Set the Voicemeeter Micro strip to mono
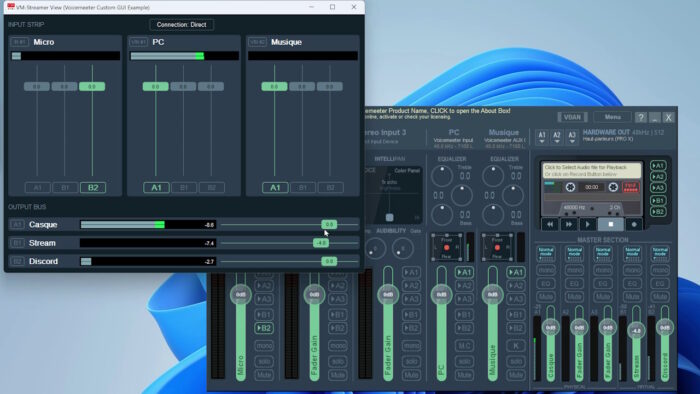This screenshot has width=700, height=394. (x=264, y=346)
